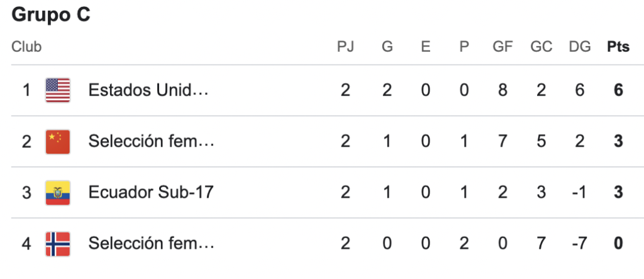The image size is (644, 279).
Task: Click the Grupo C heading
Action: [51, 15]
